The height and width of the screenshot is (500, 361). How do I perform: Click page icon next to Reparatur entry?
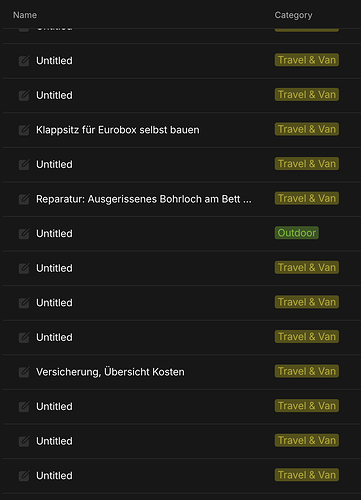[24, 199]
